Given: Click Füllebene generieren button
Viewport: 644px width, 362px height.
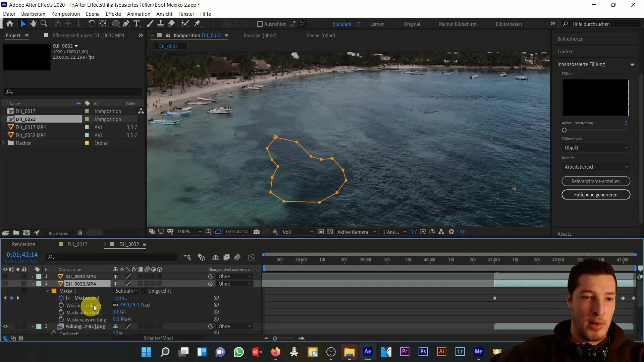Looking at the screenshot, I should pyautogui.click(x=596, y=195).
